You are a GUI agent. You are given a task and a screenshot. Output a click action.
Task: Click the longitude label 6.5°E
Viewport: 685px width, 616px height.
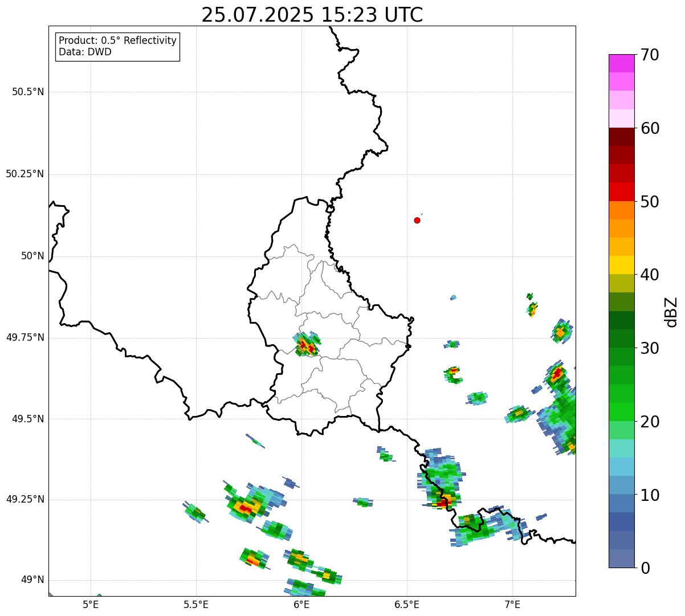click(x=407, y=604)
